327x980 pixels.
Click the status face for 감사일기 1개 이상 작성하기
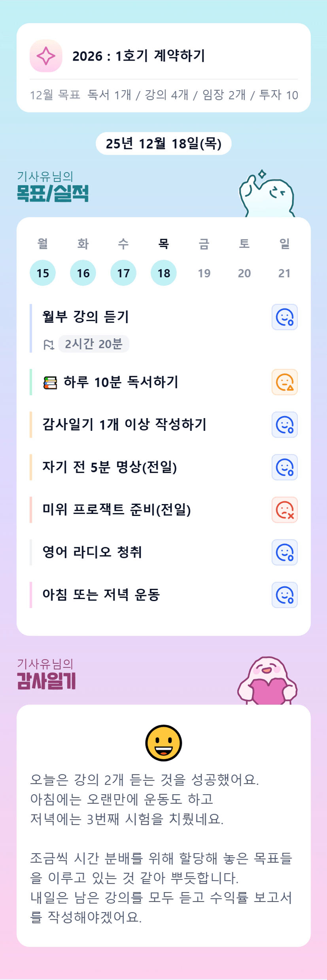click(x=284, y=424)
